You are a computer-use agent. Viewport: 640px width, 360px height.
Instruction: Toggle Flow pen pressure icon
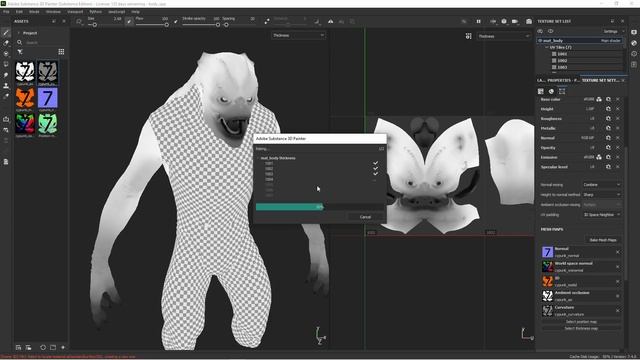pos(176,22)
